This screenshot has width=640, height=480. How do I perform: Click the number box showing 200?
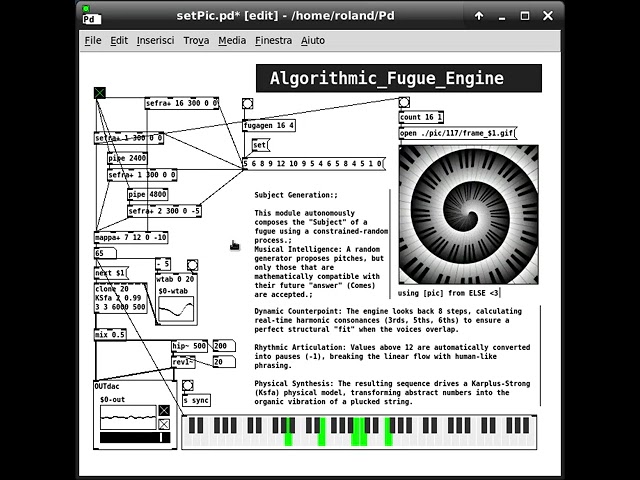click(x=224, y=346)
